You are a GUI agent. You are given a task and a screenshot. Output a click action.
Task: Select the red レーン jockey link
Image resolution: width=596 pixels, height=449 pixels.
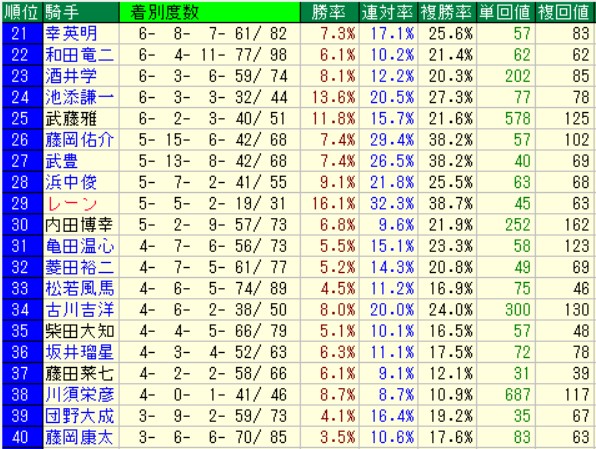click(71, 204)
